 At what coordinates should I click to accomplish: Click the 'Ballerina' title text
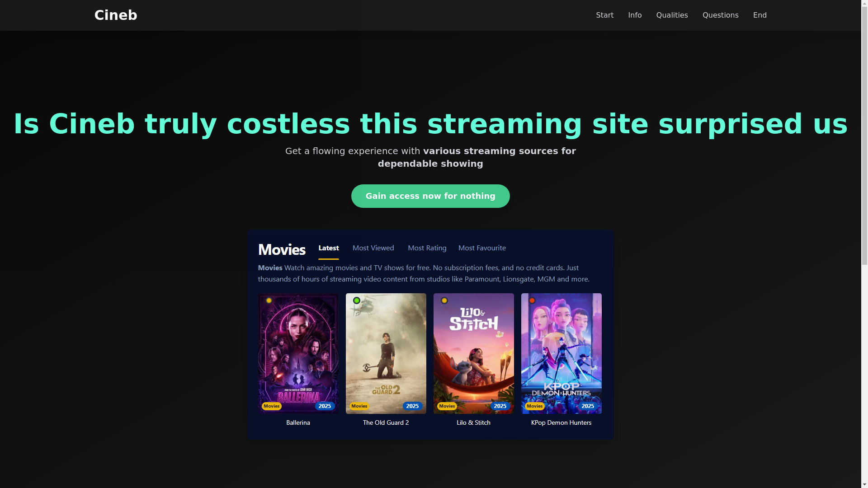298,423
